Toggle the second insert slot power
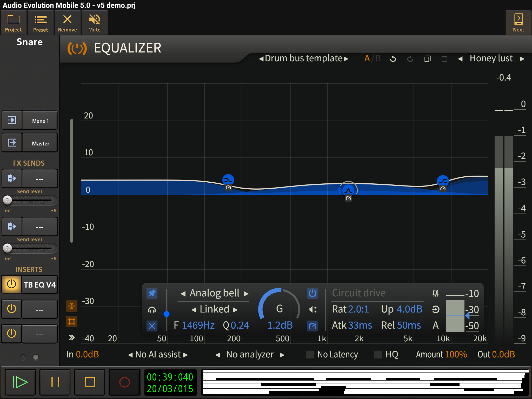 point(11,309)
